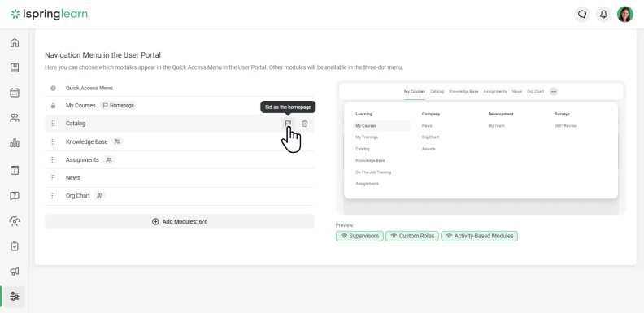The width and height of the screenshot is (644, 313).
Task: Click the Assignments row label
Action: pyautogui.click(x=82, y=160)
